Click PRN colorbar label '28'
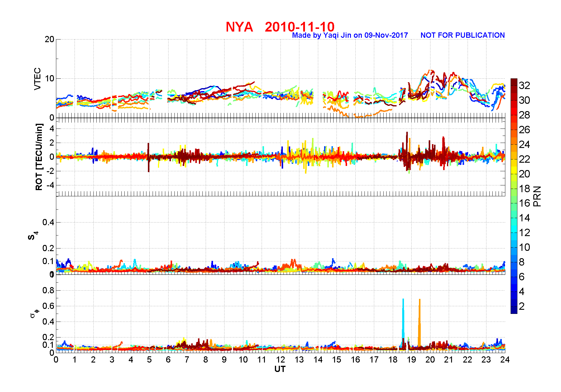The width and height of the screenshot is (561, 392). point(524,115)
